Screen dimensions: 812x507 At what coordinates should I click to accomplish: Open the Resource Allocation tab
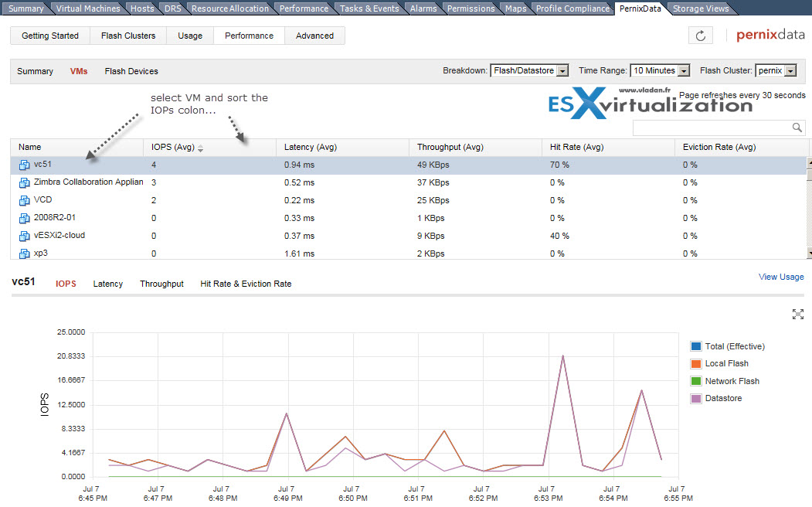[230, 9]
